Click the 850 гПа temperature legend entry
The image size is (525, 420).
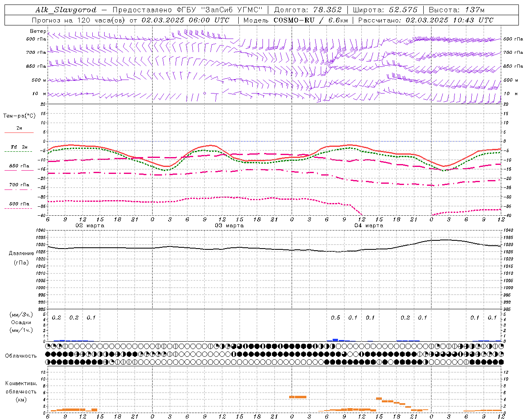(19, 166)
